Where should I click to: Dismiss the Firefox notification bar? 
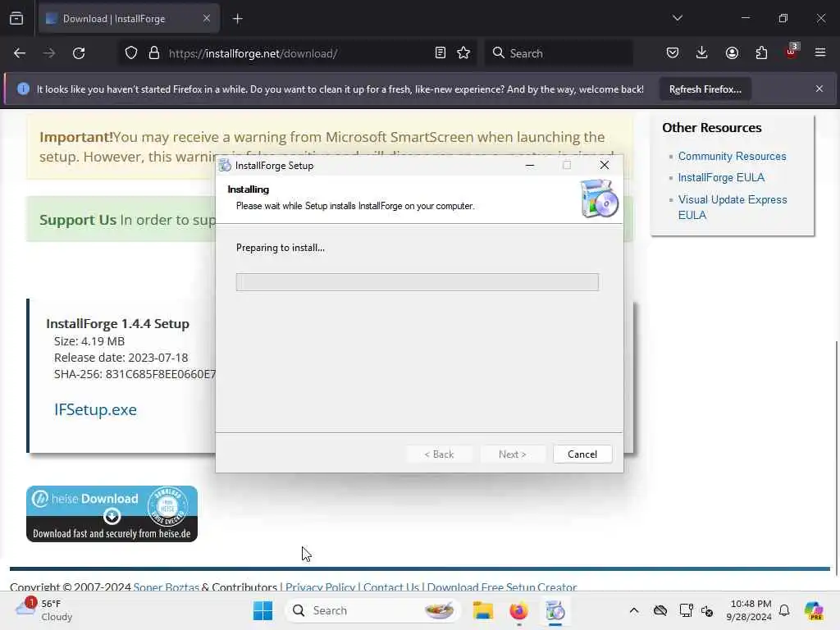[x=819, y=89]
